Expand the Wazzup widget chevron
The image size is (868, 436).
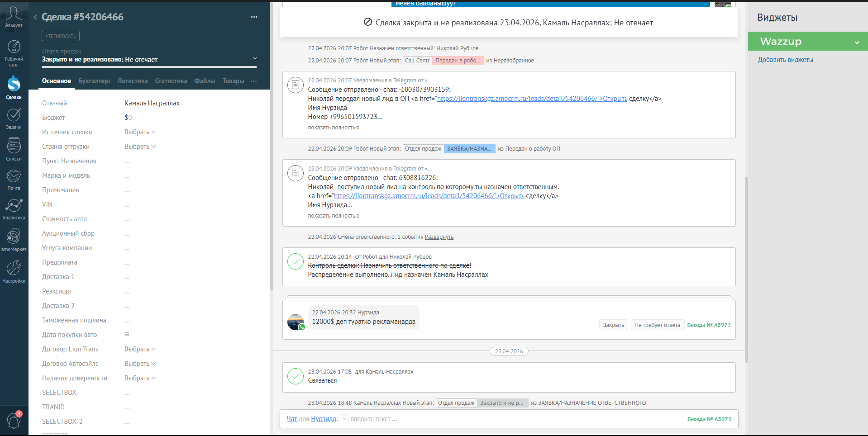[857, 42]
